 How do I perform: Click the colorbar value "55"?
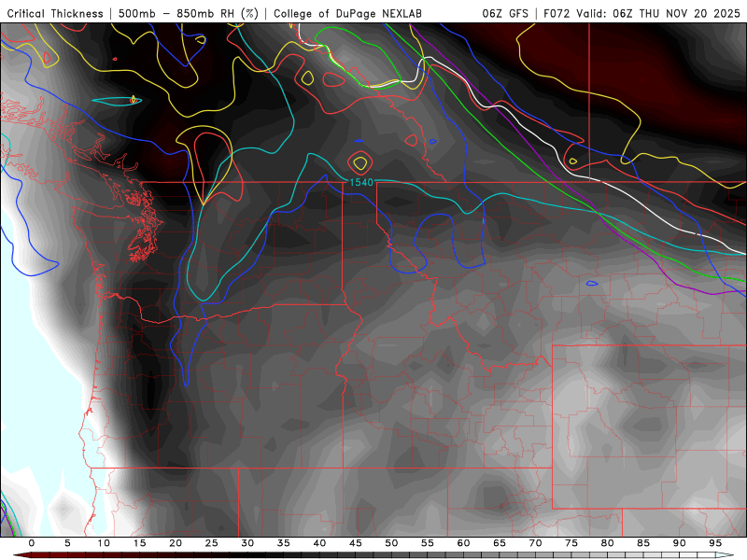point(428,543)
